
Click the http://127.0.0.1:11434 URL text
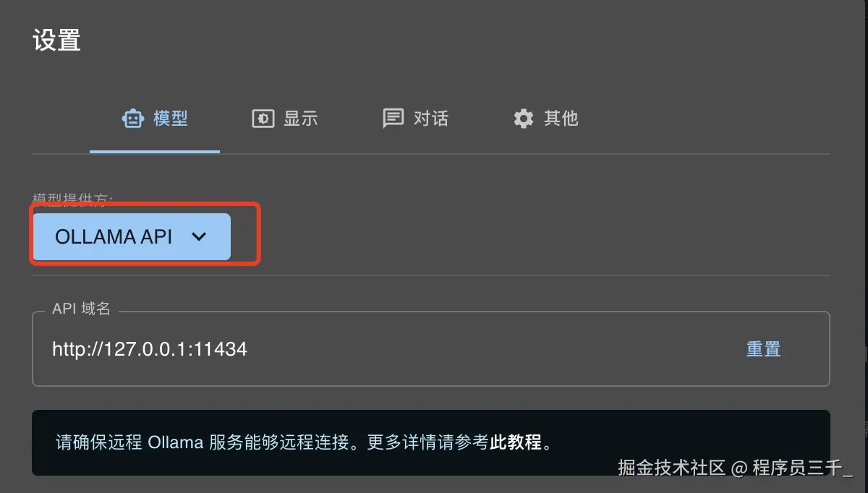point(150,349)
